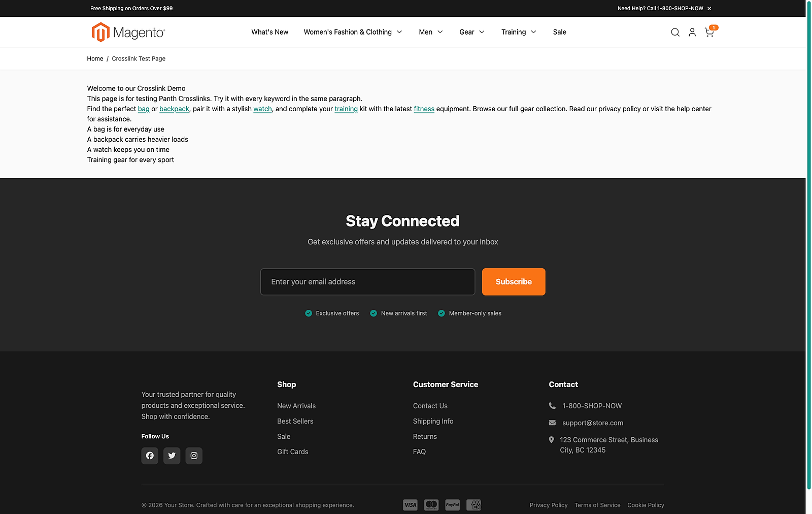812x514 pixels.
Task: Toggle the Exclusive offers checkmark
Action: coord(308,313)
